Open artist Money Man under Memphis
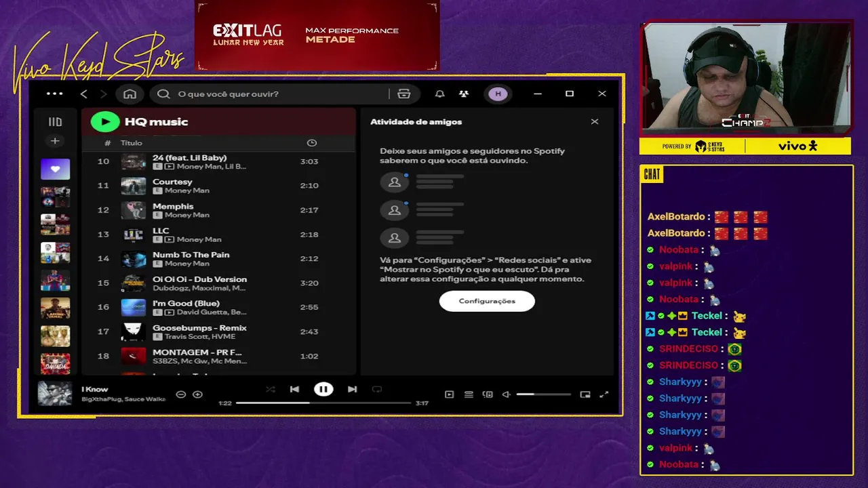Viewport: 868px width, 488px height. [x=187, y=216]
